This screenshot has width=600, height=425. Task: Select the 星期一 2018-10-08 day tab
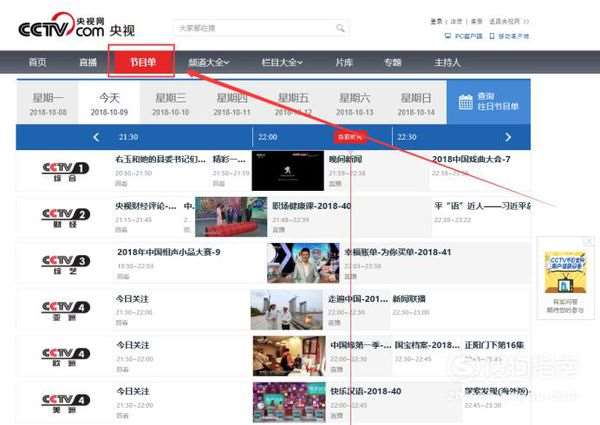pos(48,103)
